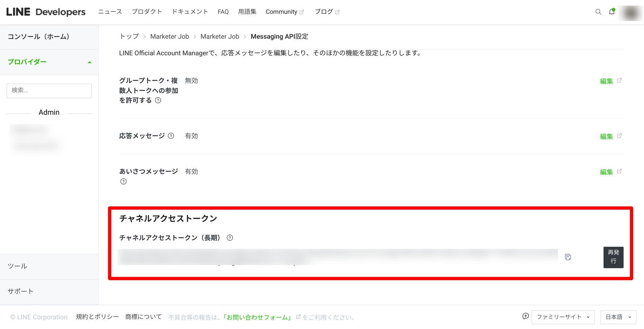Open the FAQ menu item

coord(223,12)
